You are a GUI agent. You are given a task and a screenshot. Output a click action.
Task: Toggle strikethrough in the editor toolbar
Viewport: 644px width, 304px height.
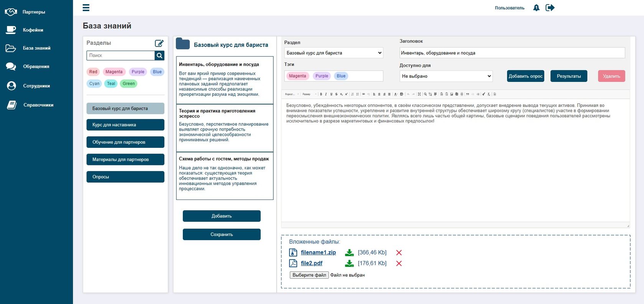coord(337,94)
